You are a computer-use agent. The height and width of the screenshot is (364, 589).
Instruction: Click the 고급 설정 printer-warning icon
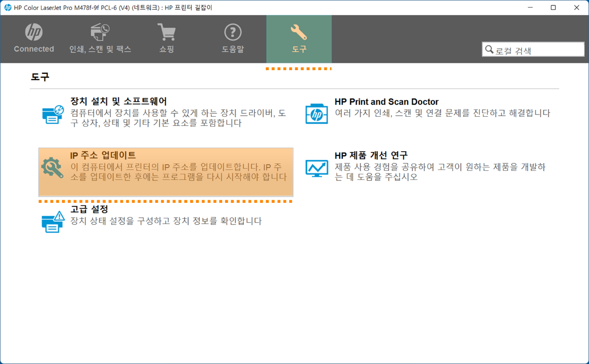[53, 222]
